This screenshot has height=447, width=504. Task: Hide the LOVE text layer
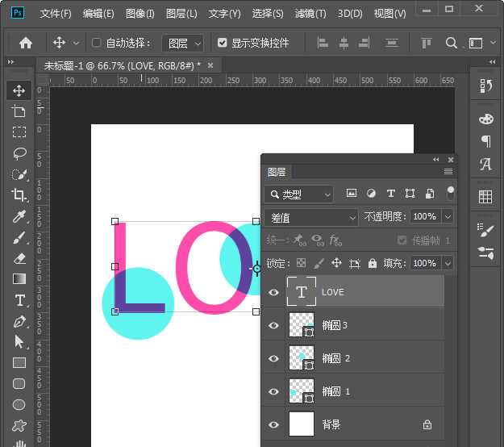274,292
